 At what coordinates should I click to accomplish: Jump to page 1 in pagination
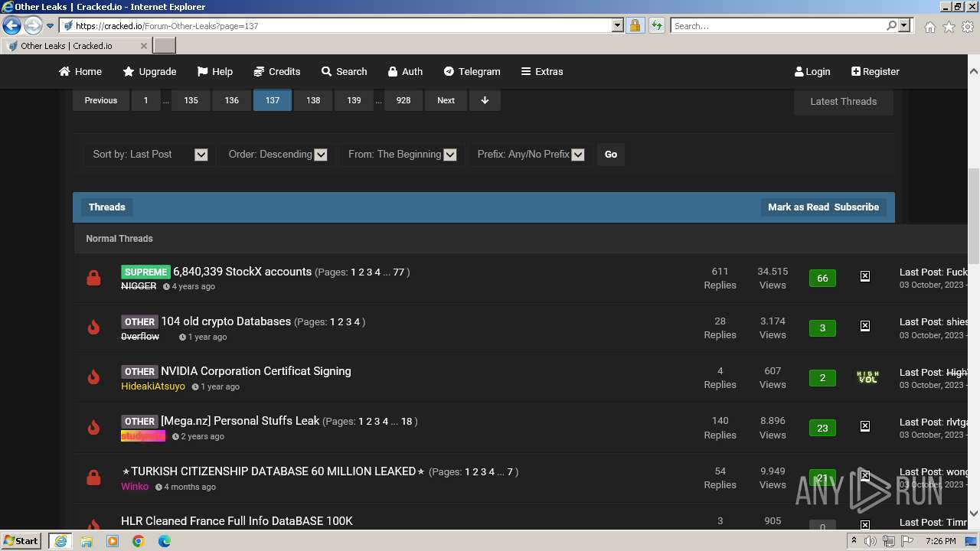[145, 100]
